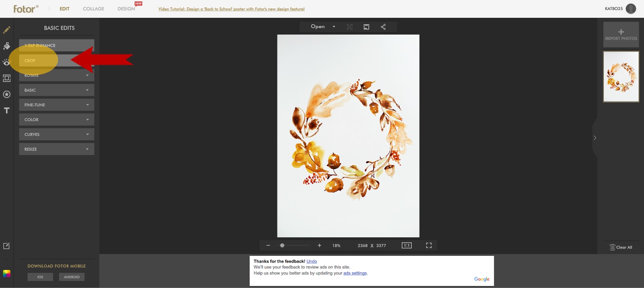Open the dropdown arrow next to Open
This screenshot has width=644, height=288.
click(x=334, y=27)
